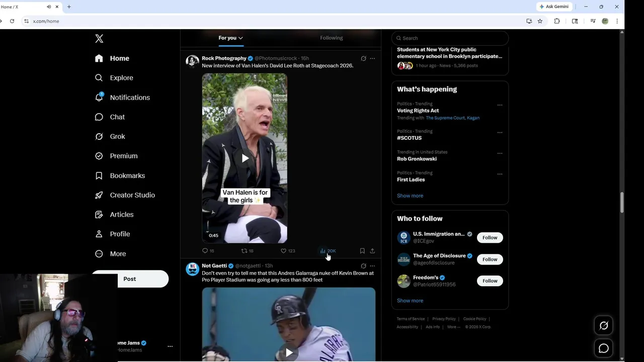View analytics showing 20K views
This screenshot has height=362, width=644.
tap(328, 251)
